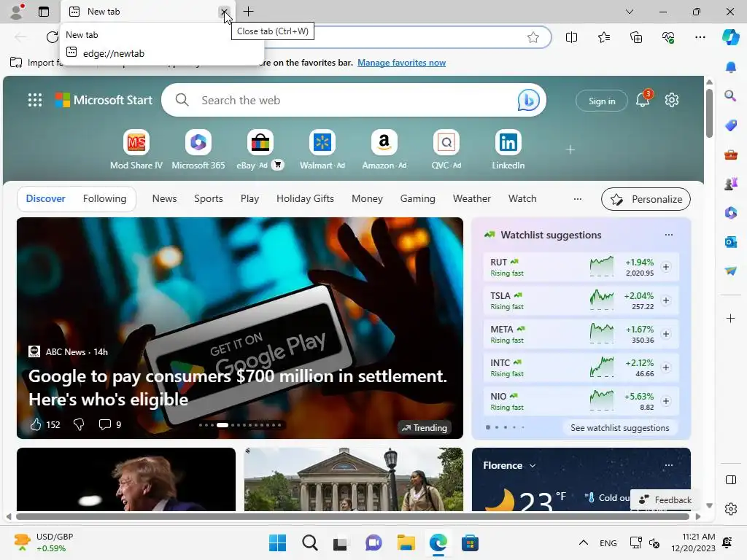Image resolution: width=747 pixels, height=560 pixels.
Task: Open the Holiday Gifts tab
Action: (305, 198)
